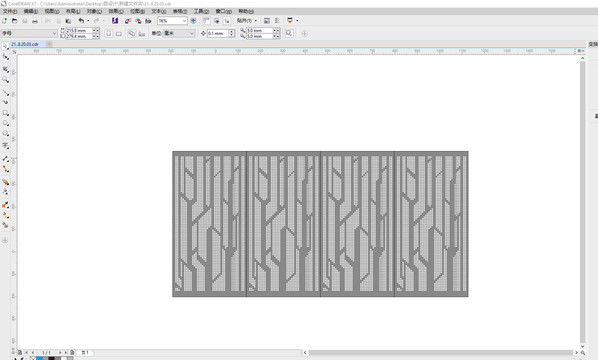Open the Layout menu

[73, 11]
